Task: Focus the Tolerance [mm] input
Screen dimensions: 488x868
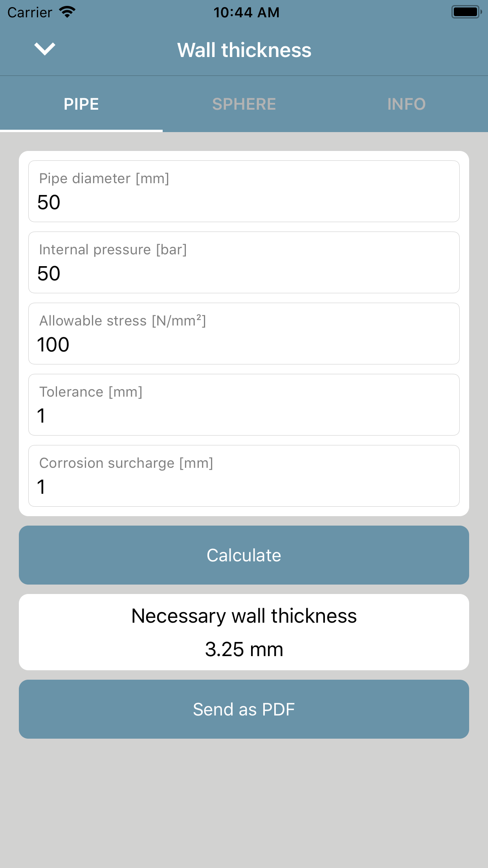Action: (244, 405)
